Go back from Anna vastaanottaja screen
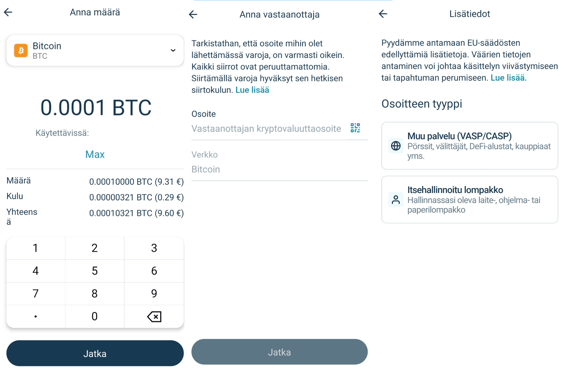This screenshot has width=565, height=370. coord(193,14)
